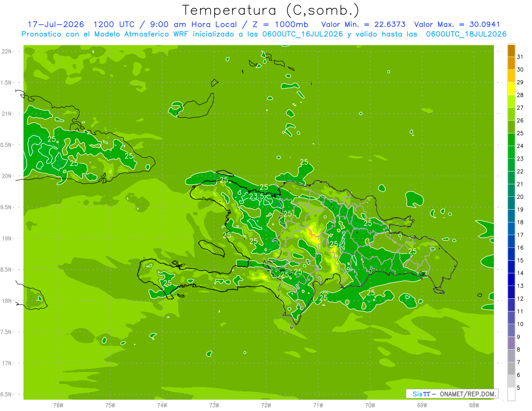Click the date '17-Jul-2026' in header

pos(55,24)
